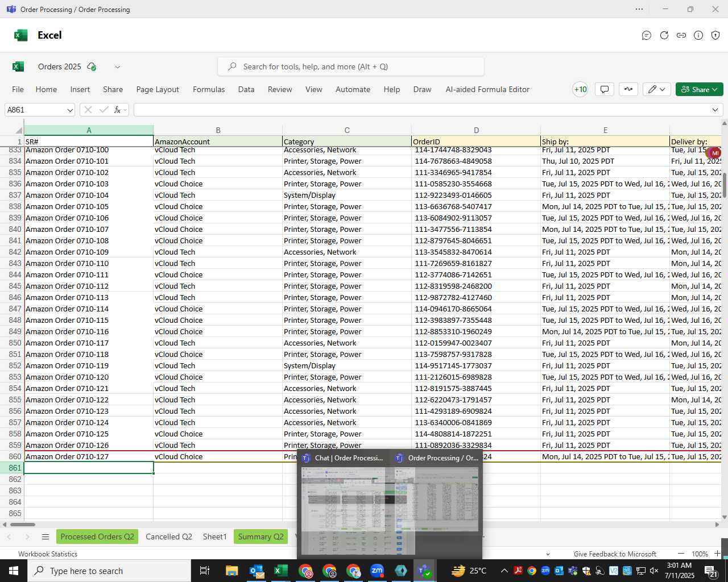Click Give Feedback to Microsoft link
Image resolution: width=728 pixels, height=582 pixels.
pos(615,554)
